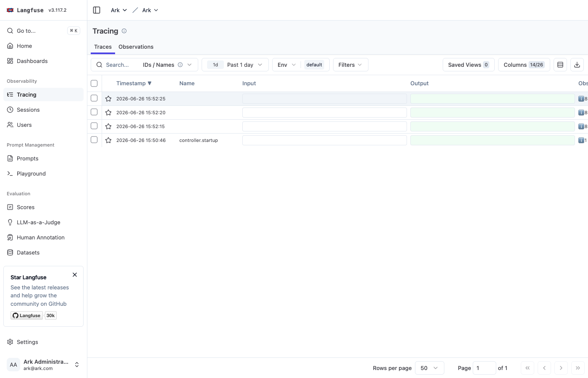Screen dimensions: 588x378
Task: Click the default environment tag
Action: click(x=314, y=65)
